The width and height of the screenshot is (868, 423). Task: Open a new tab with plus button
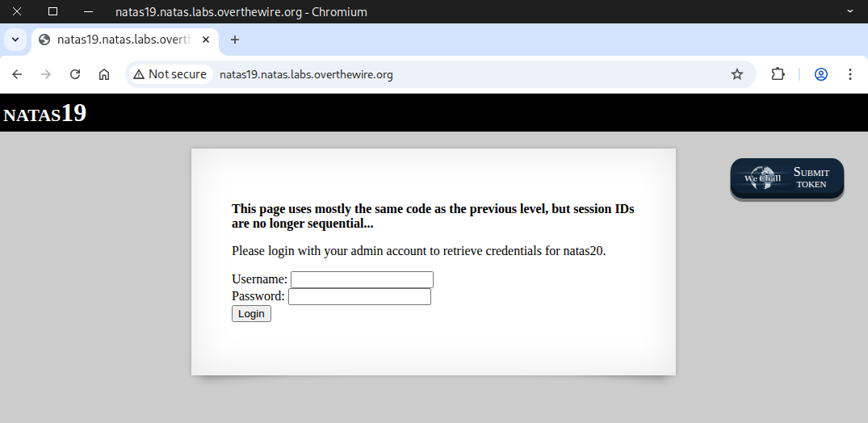tap(235, 40)
